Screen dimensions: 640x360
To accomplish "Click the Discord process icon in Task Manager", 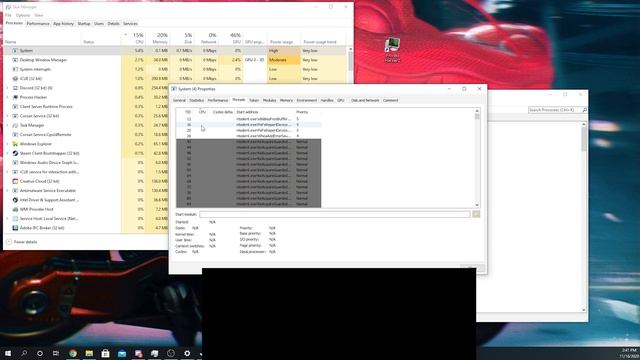I will (x=15, y=88).
